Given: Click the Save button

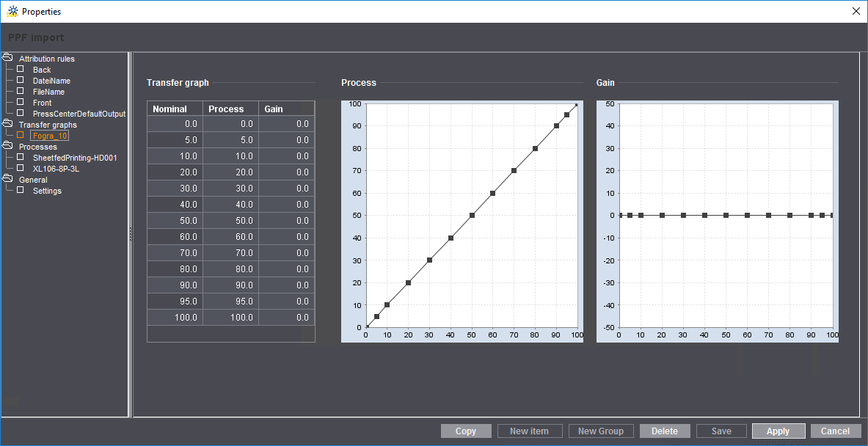Looking at the screenshot, I should [x=721, y=431].
